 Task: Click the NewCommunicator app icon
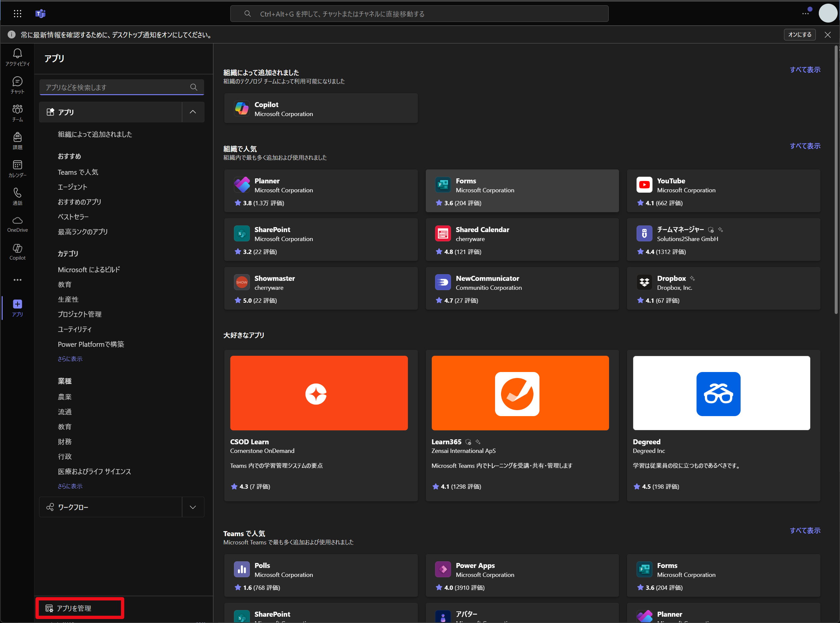point(443,282)
